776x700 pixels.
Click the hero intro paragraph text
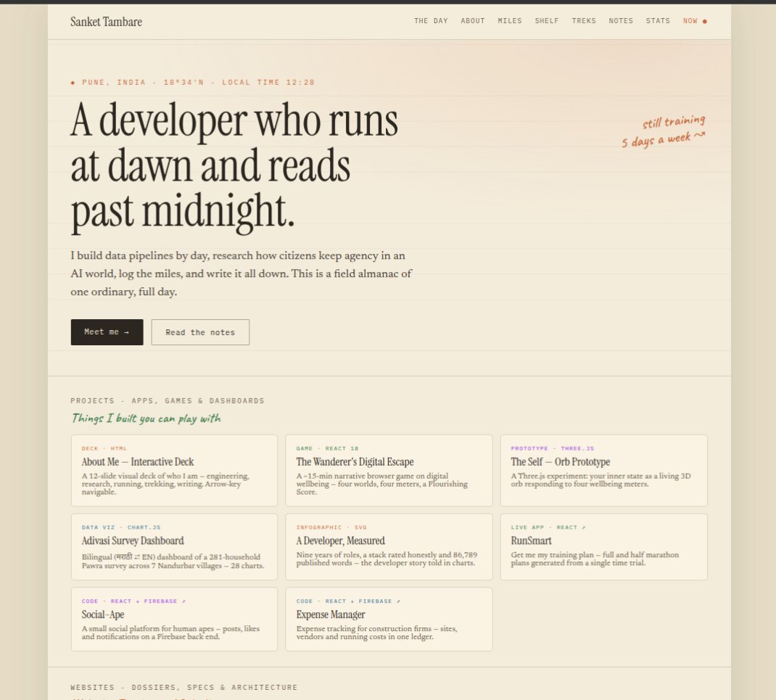241,273
